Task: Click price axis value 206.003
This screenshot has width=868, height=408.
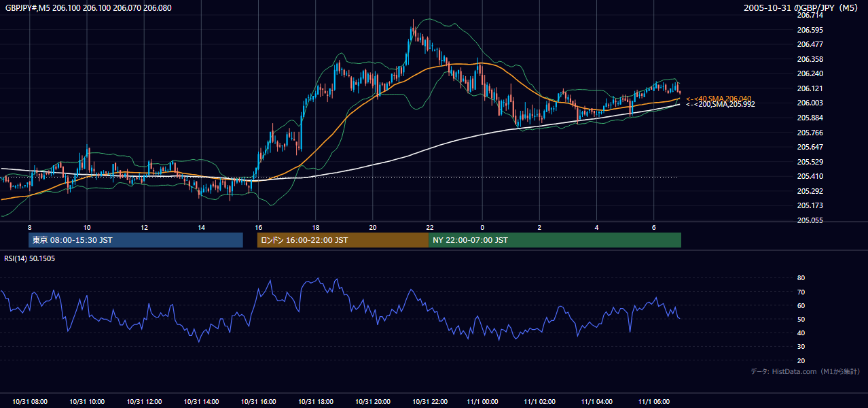Action: tap(810, 103)
